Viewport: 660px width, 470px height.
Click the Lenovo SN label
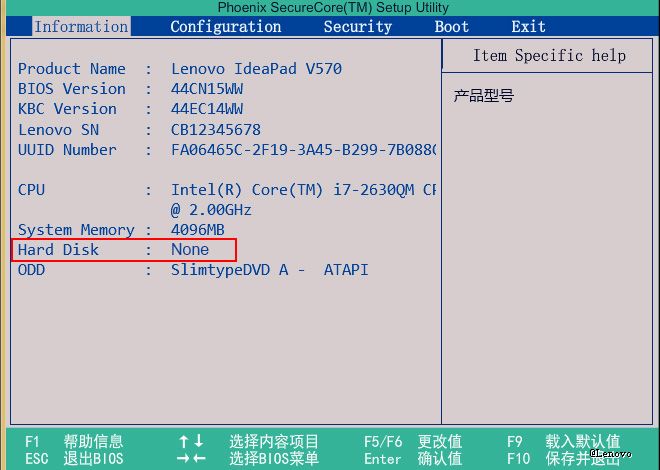pyautogui.click(x=58, y=130)
